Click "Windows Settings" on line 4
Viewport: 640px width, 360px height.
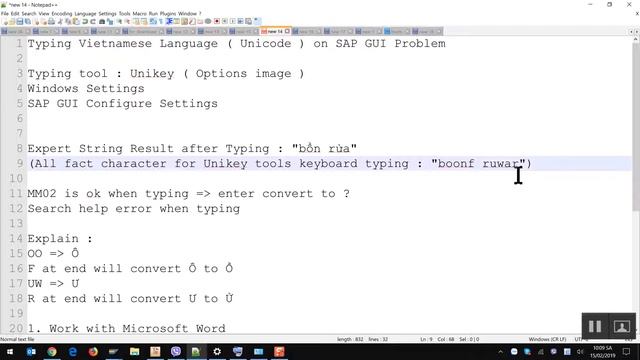(86, 89)
